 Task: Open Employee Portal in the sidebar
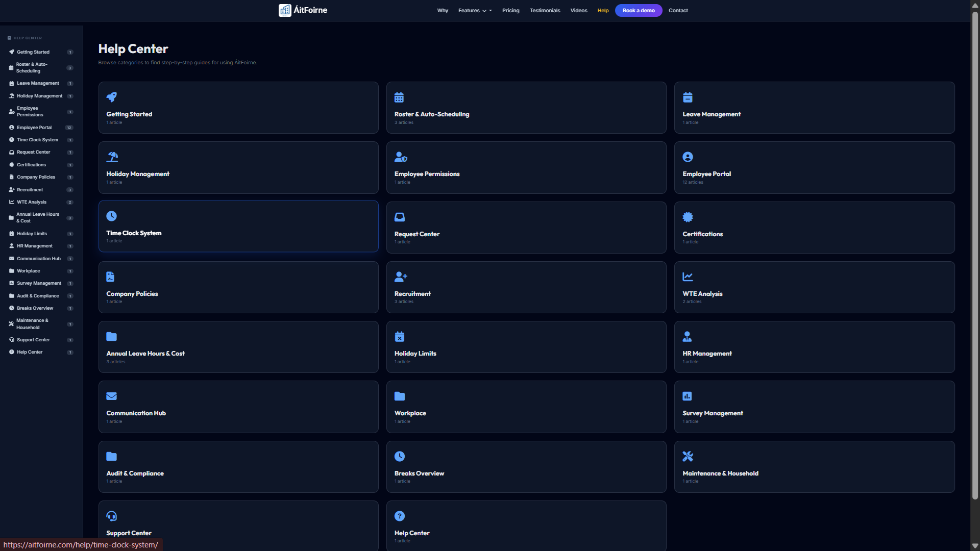coord(41,128)
